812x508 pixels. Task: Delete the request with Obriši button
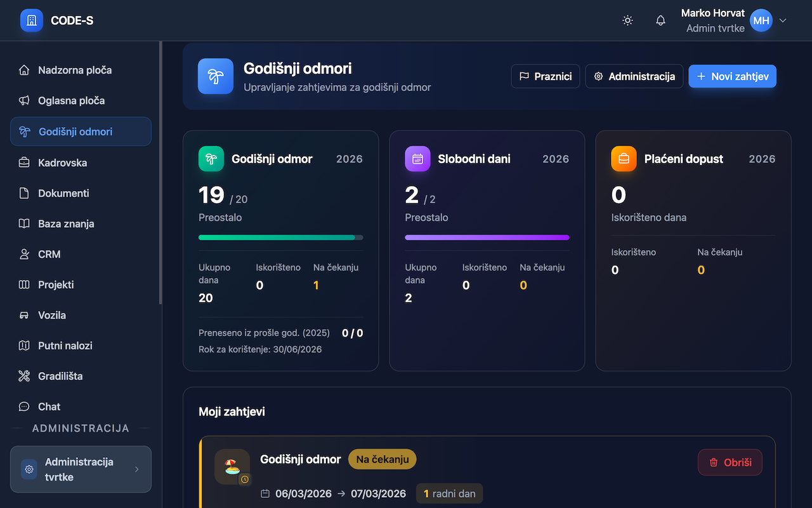(730, 462)
